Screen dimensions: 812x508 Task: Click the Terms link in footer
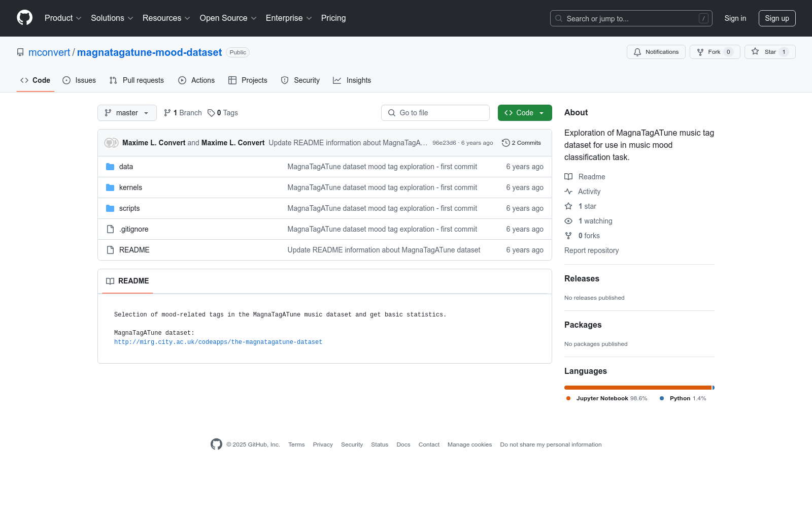(296, 444)
